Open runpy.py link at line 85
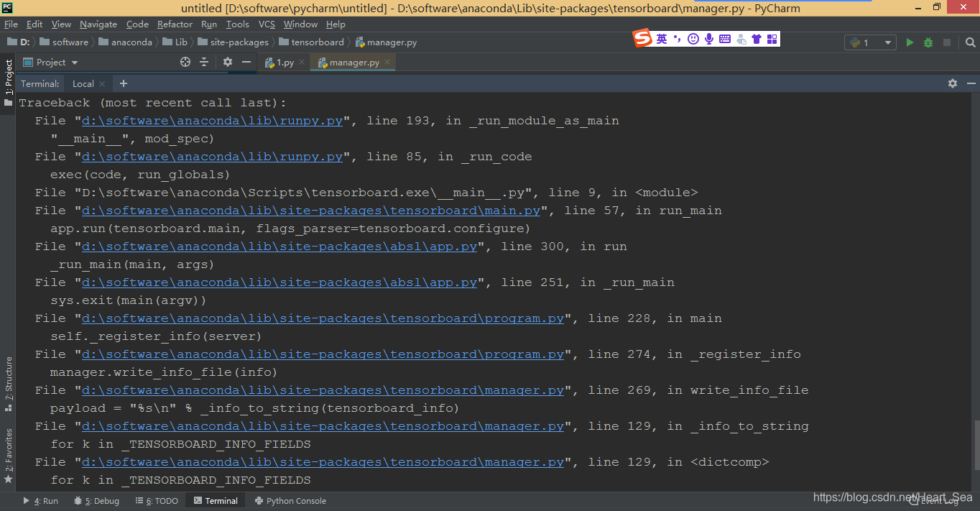The width and height of the screenshot is (980, 511). [x=212, y=157]
